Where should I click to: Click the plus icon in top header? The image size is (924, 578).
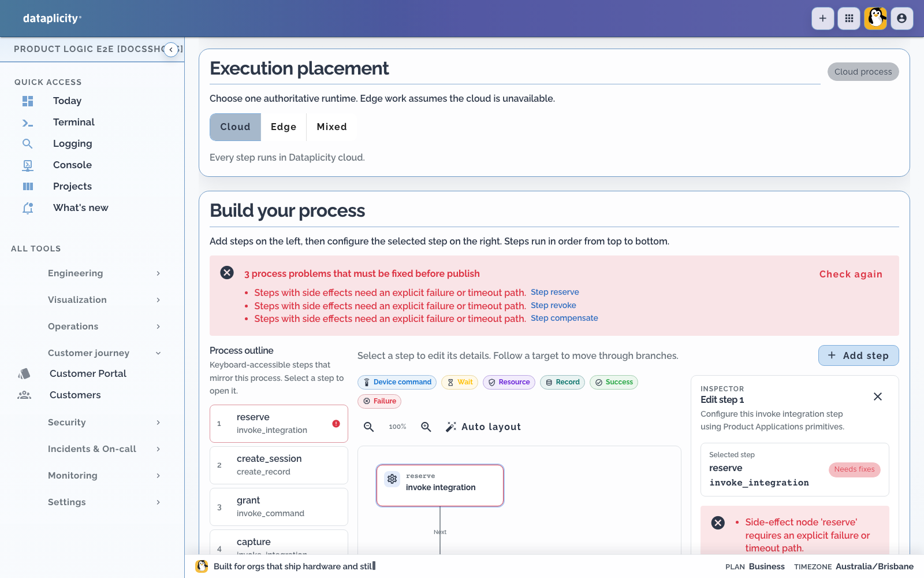(x=822, y=18)
